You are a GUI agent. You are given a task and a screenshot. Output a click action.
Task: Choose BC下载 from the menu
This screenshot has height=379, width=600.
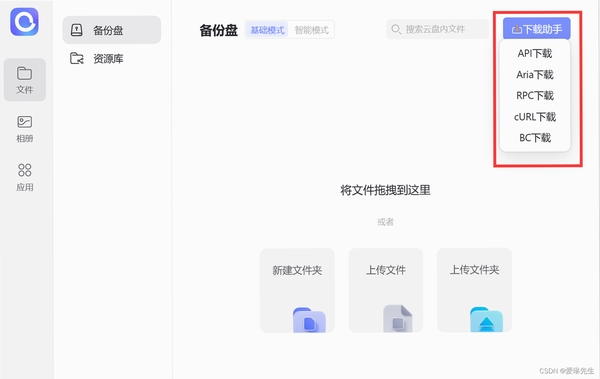click(x=535, y=138)
